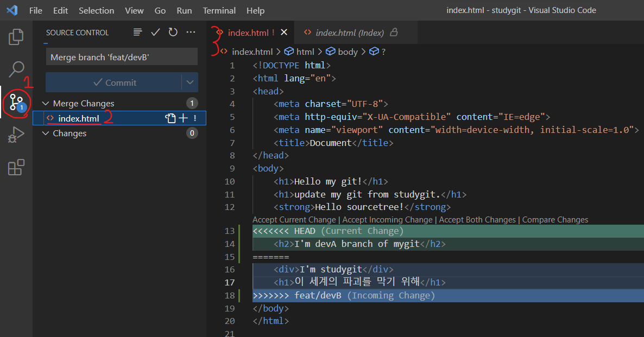Accept Both Changes link
Image resolution: width=644 pixels, height=337 pixels.
477,220
